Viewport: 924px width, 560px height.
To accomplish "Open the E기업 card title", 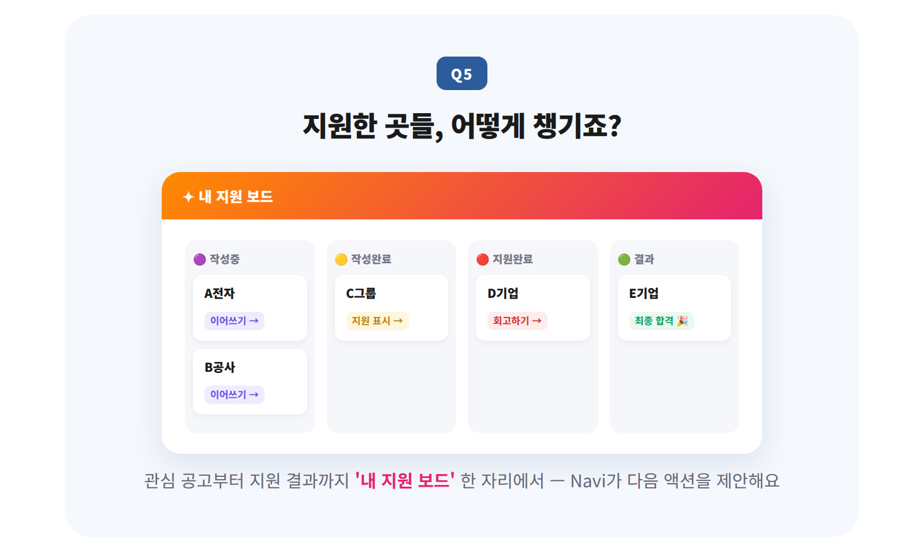I will (x=644, y=293).
